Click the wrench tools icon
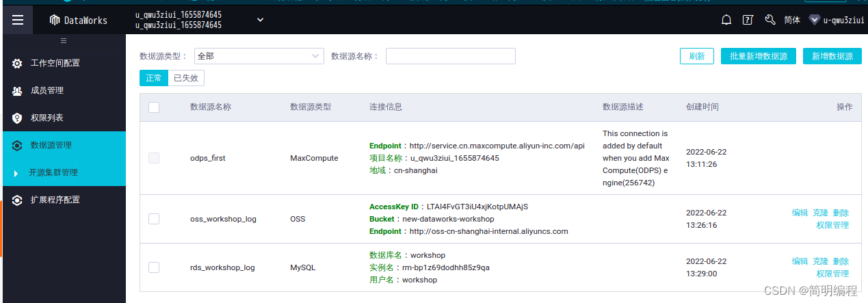The height and width of the screenshot is (303, 868). click(770, 20)
